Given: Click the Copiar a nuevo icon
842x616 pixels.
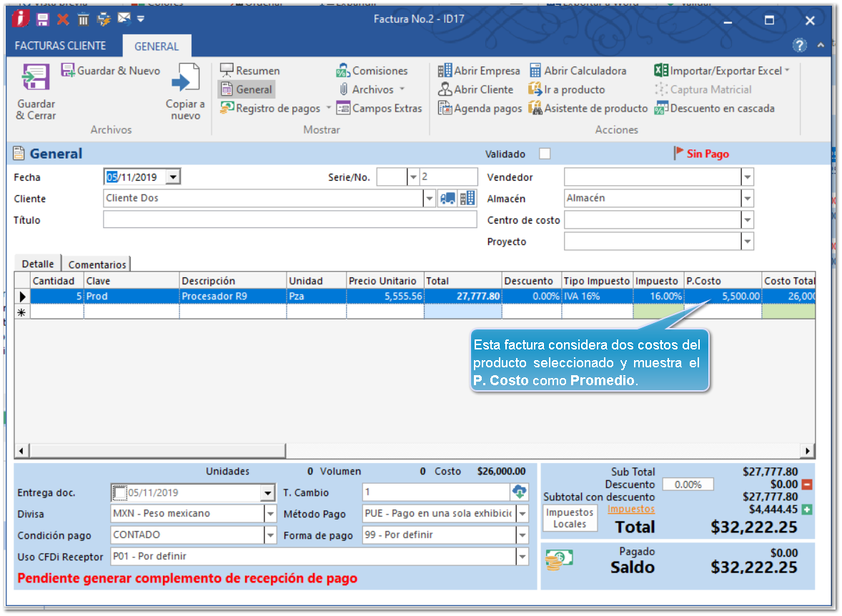Looking at the screenshot, I should coord(186,79).
